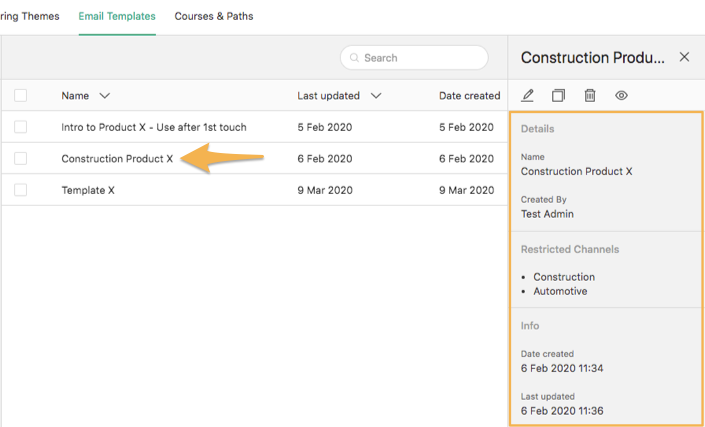Screen dimensions: 705x427
Task: Select the Template X entry
Action: (x=88, y=190)
